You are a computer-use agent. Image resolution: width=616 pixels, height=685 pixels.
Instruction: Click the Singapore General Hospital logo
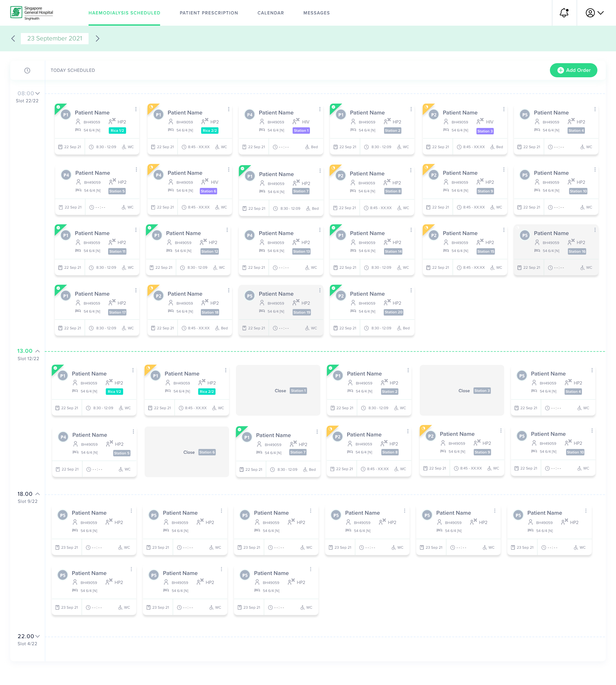pyautogui.click(x=32, y=13)
